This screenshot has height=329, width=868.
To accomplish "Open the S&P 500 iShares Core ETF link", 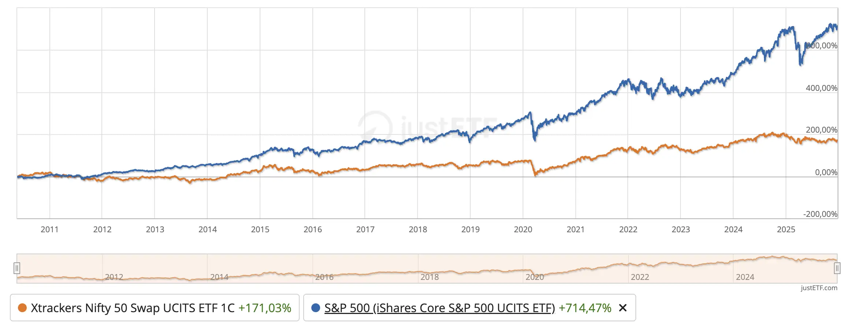I will click(x=439, y=308).
